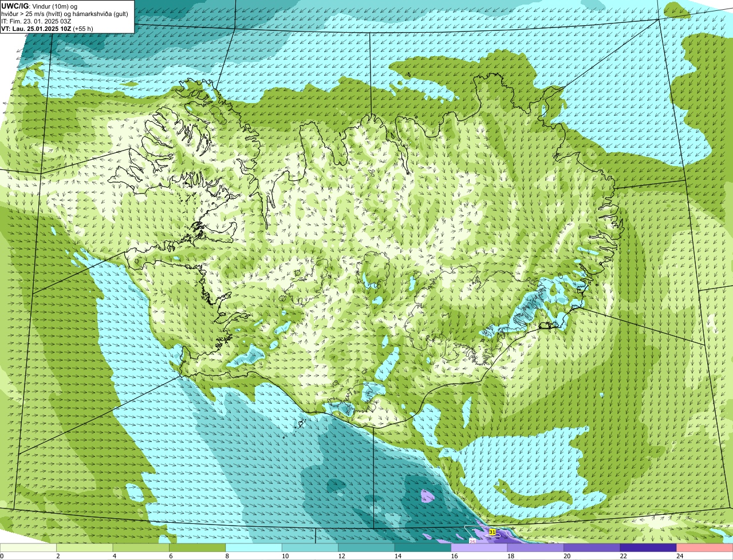
Task: Click the 4–6 m/s legend color swatch
Action: pyautogui.click(x=141, y=547)
